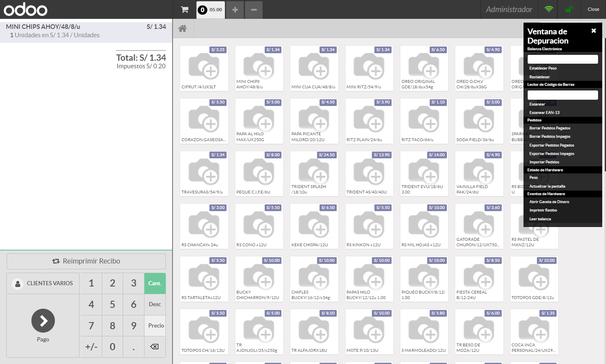The width and height of the screenshot is (606, 364).
Task: Click the home breadcrumb icon
Action: (x=183, y=28)
